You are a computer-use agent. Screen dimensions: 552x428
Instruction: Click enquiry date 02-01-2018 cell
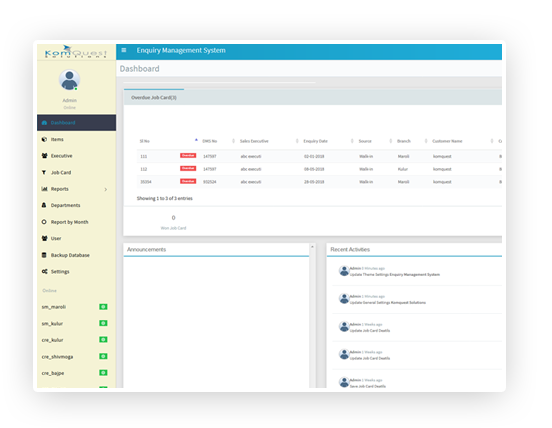pos(314,156)
